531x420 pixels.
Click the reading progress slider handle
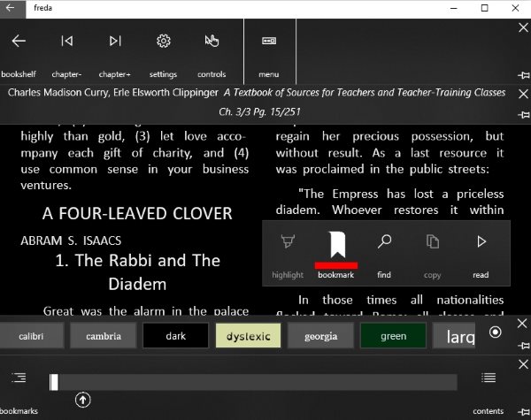pyautogui.click(x=53, y=383)
